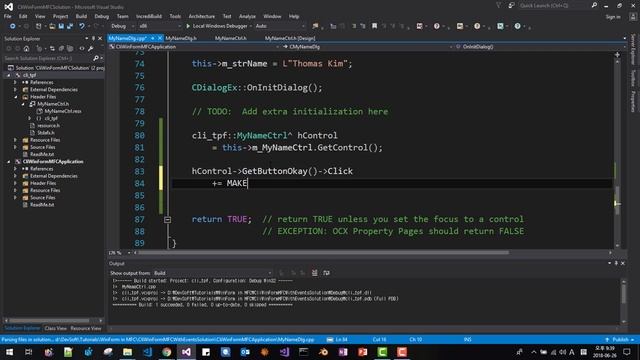Close the Output panel

click(623, 264)
